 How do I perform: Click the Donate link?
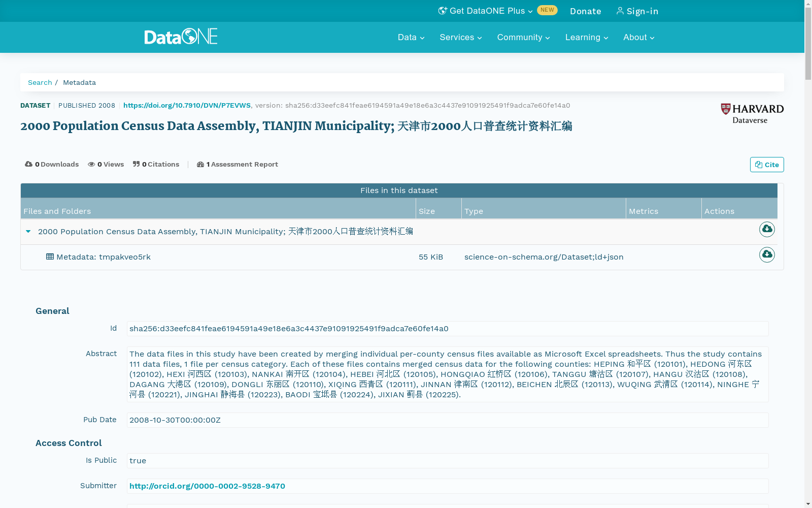pos(585,11)
